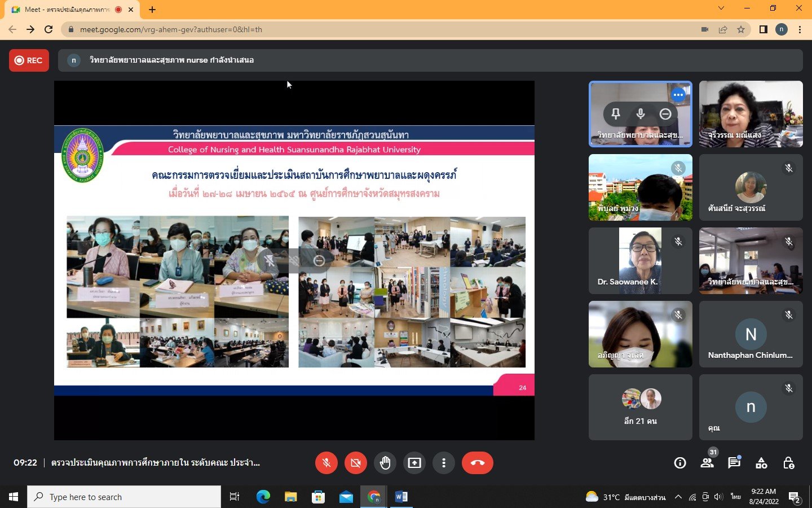
Task: Open a new browser tab
Action: (x=152, y=10)
